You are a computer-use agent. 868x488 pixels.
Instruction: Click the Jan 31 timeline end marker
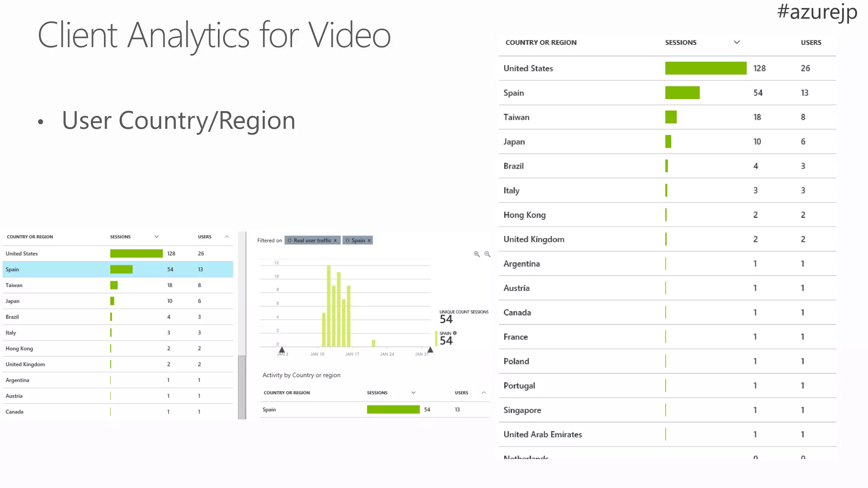click(430, 350)
